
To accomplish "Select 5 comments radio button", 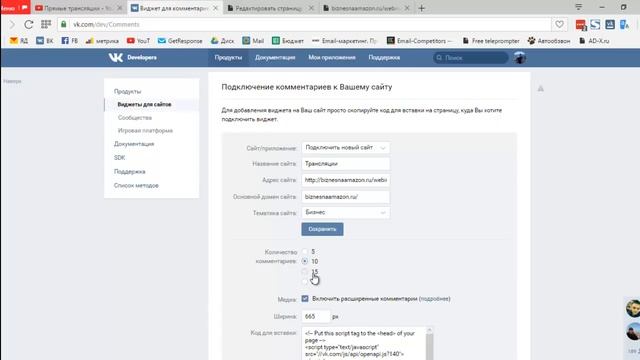I will click(x=305, y=251).
